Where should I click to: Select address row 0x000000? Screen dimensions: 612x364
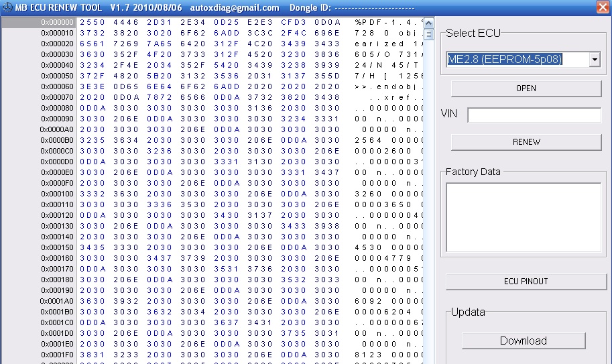point(57,22)
